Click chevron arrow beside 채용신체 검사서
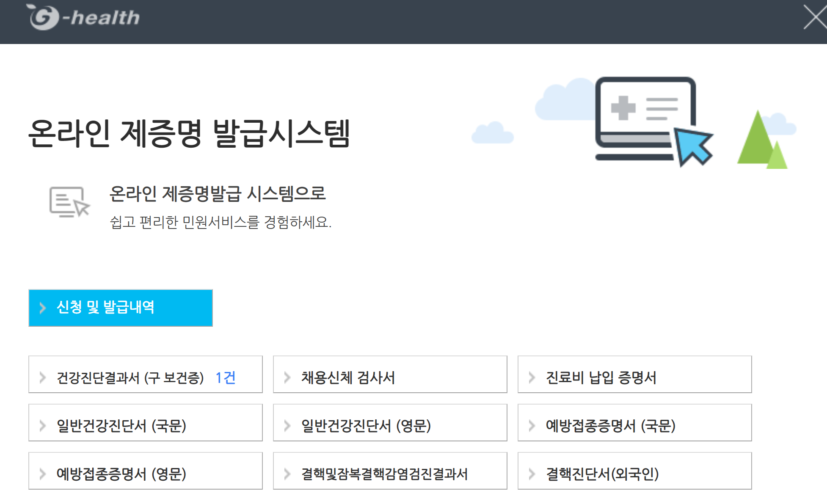Viewport: 827px width, 504px height. (x=287, y=377)
